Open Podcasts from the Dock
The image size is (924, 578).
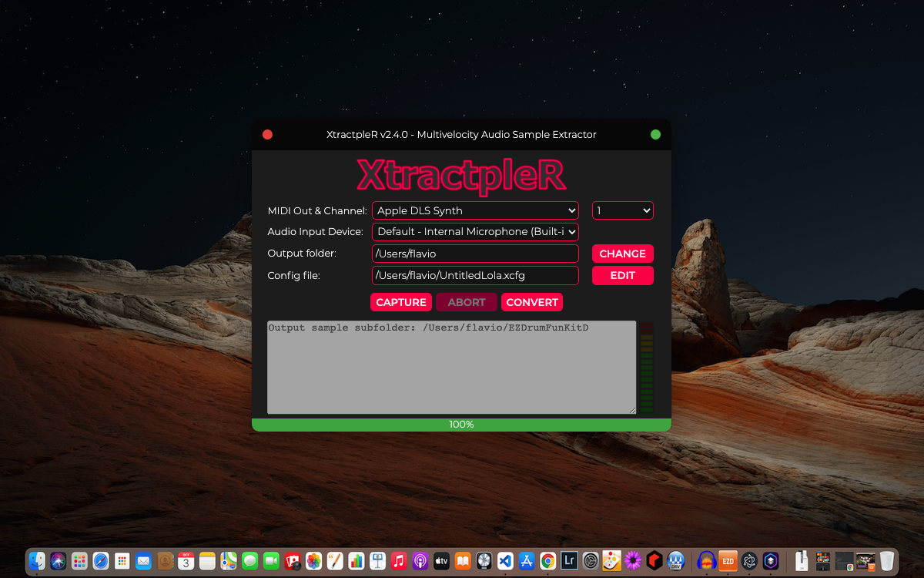[420, 561]
